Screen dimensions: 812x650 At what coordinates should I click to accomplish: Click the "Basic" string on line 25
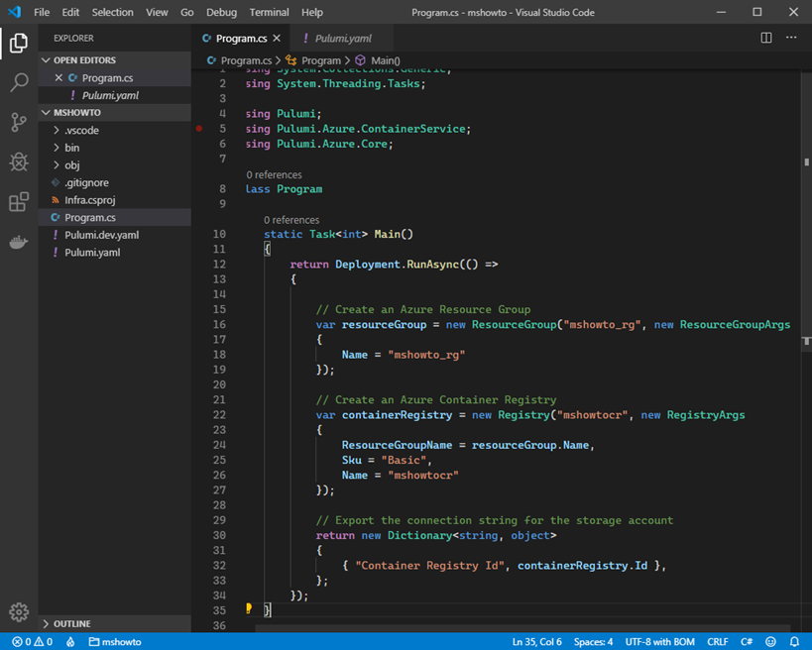tap(404, 460)
